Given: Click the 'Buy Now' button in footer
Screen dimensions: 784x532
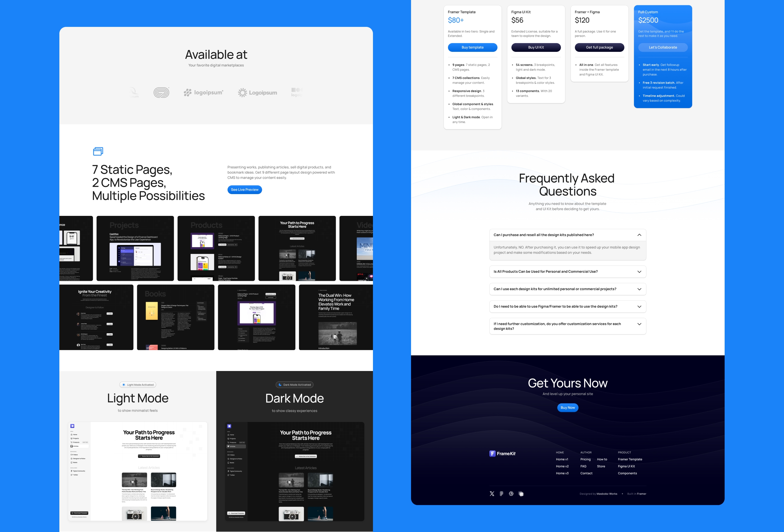Looking at the screenshot, I should pos(567,407).
